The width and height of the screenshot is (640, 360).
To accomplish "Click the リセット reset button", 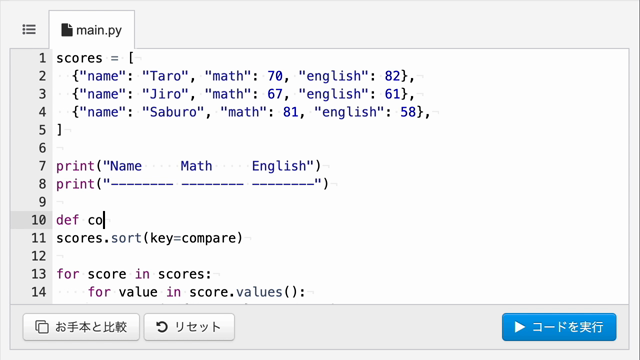I will [x=189, y=327].
